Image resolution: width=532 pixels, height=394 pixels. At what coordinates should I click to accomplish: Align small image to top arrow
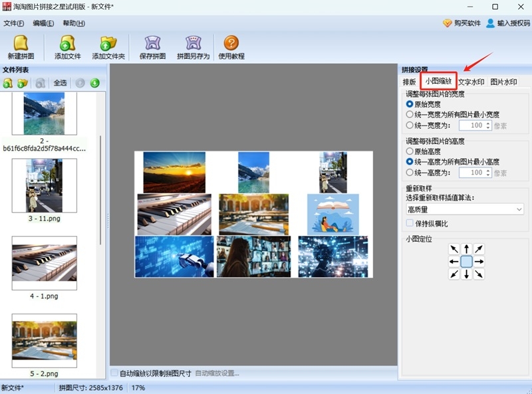467,249
